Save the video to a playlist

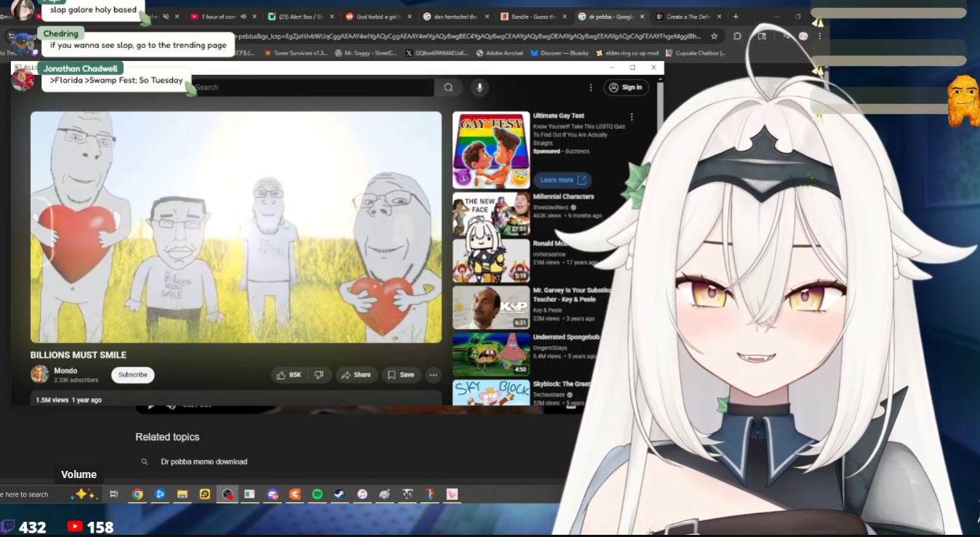point(401,375)
